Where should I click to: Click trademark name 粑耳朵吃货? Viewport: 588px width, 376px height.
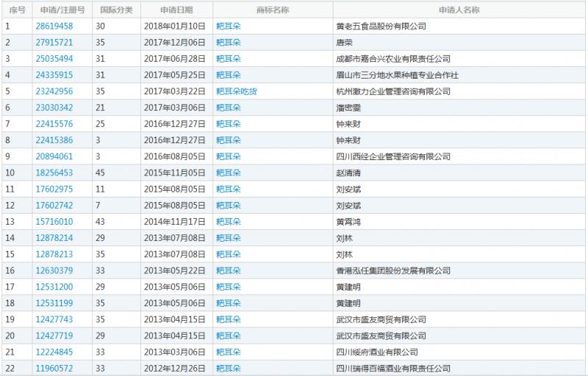236,91
